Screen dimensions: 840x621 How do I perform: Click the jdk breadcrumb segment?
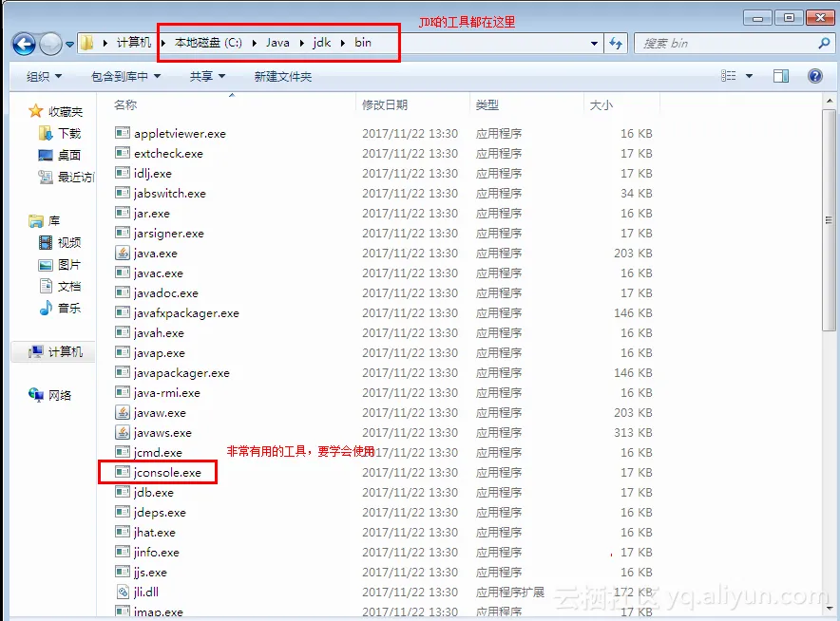322,43
